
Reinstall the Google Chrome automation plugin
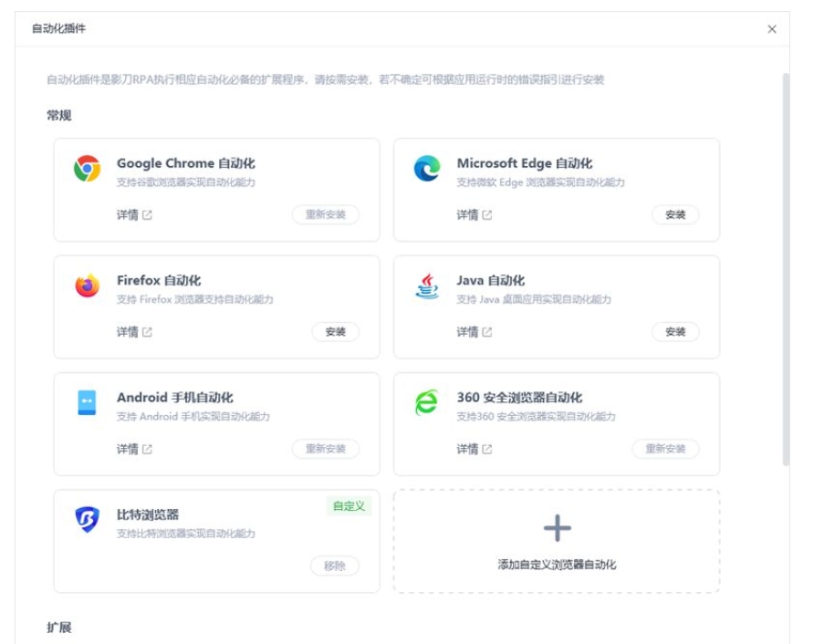click(326, 215)
